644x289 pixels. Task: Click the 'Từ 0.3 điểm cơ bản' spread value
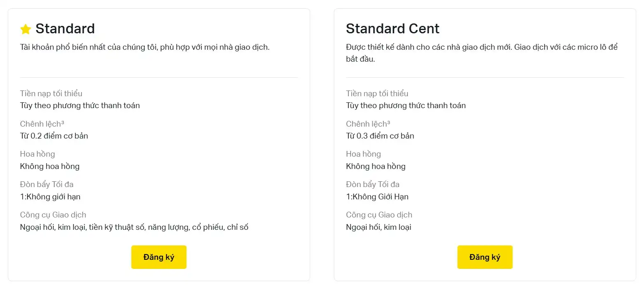pyautogui.click(x=380, y=136)
